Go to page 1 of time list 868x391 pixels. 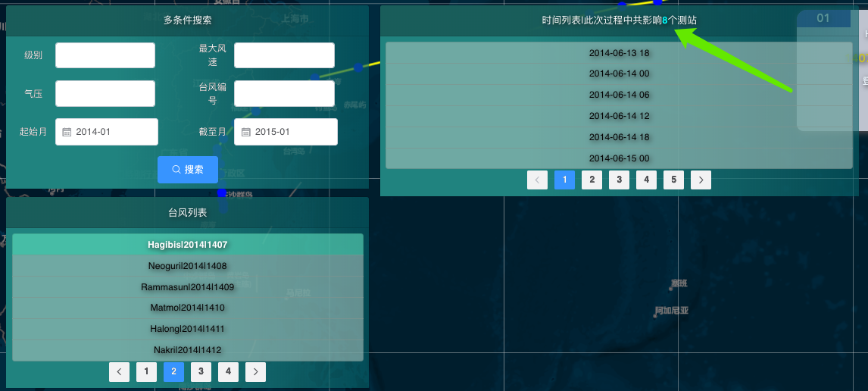point(564,180)
